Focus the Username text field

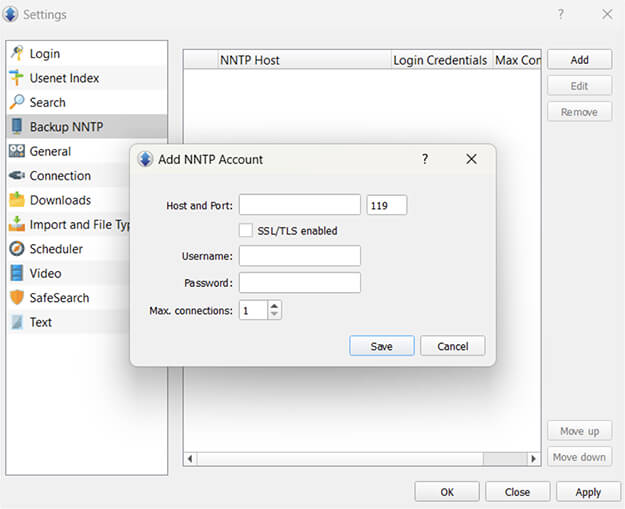299,256
